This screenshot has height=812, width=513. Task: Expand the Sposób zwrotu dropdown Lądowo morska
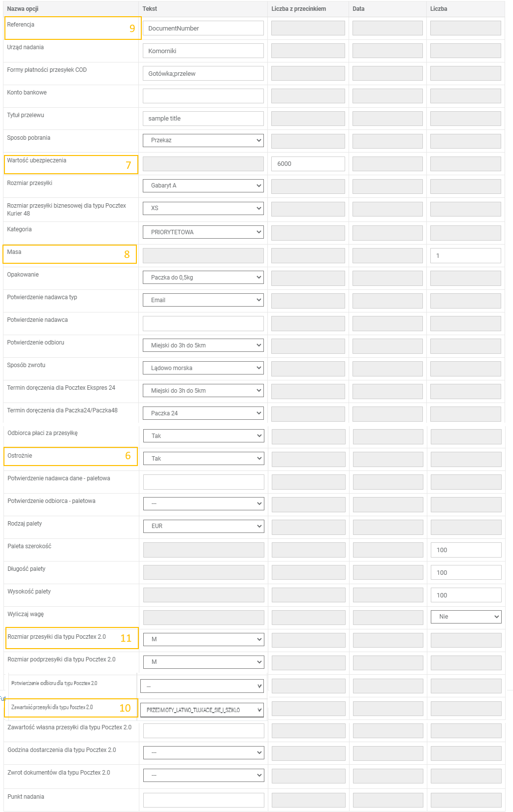[203, 368]
